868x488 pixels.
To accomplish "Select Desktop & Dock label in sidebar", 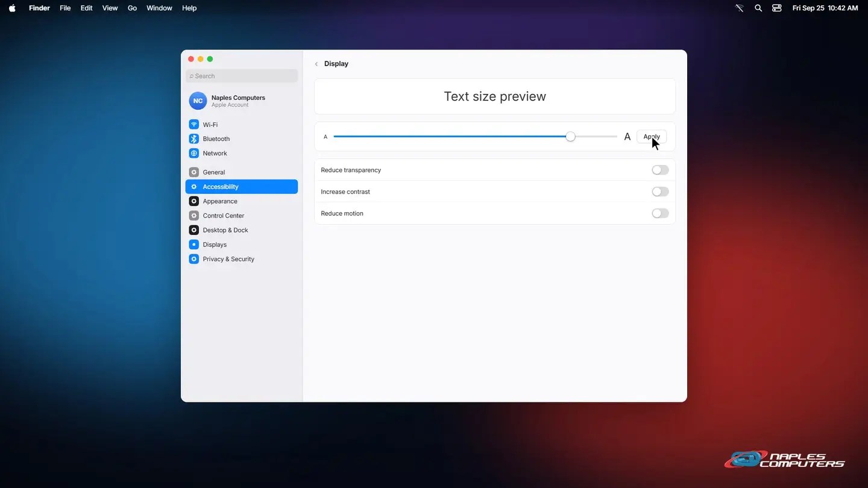I will pyautogui.click(x=225, y=230).
